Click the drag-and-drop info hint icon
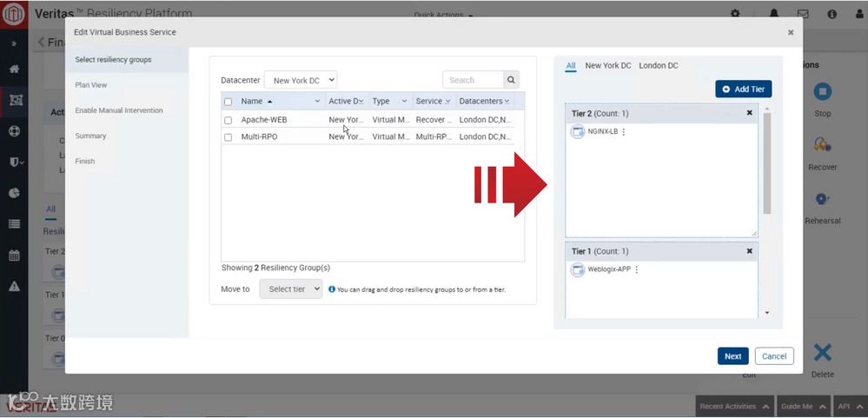This screenshot has height=418, width=868. tap(332, 289)
